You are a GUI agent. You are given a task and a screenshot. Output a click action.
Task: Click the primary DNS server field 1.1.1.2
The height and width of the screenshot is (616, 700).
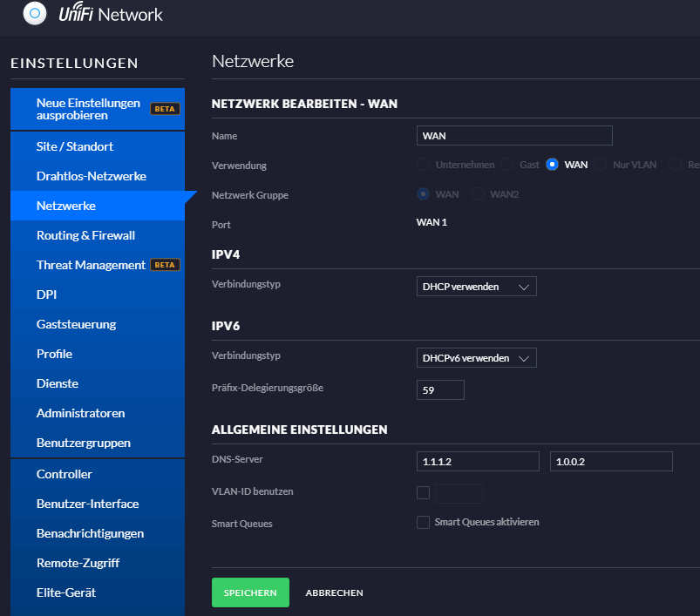478,462
